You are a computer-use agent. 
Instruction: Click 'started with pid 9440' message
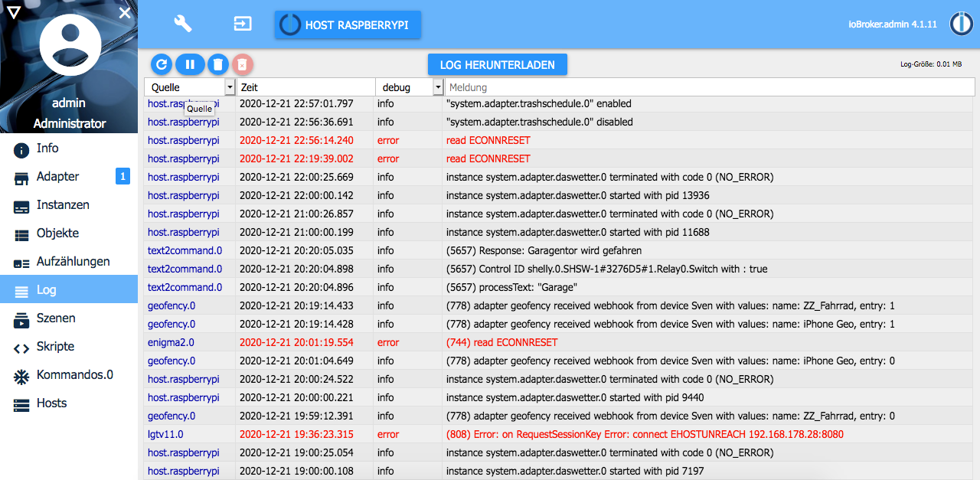(575, 397)
